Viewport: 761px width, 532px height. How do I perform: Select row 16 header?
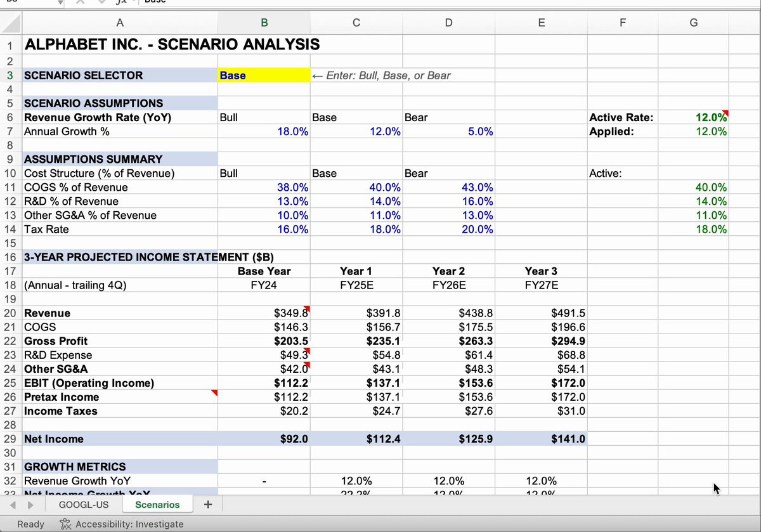(x=11, y=257)
